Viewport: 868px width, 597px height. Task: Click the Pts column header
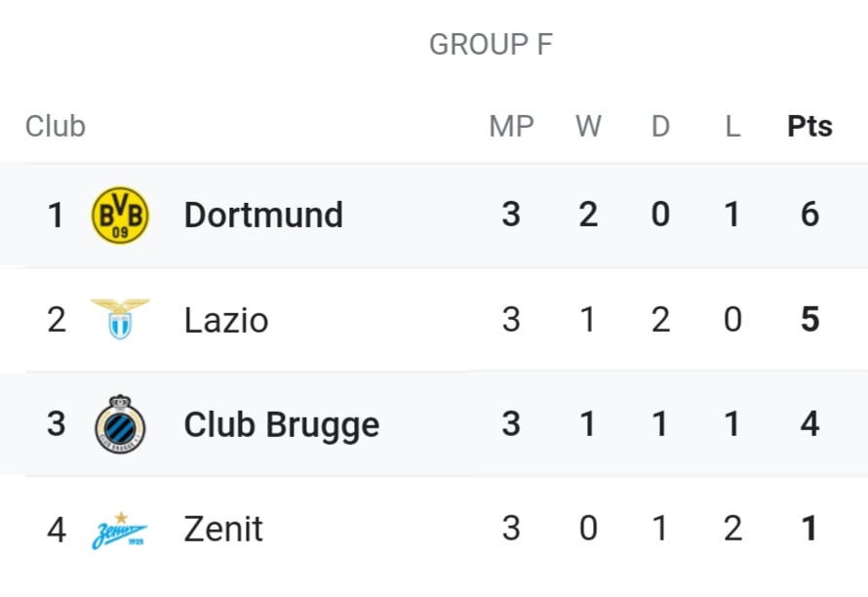pos(809,126)
